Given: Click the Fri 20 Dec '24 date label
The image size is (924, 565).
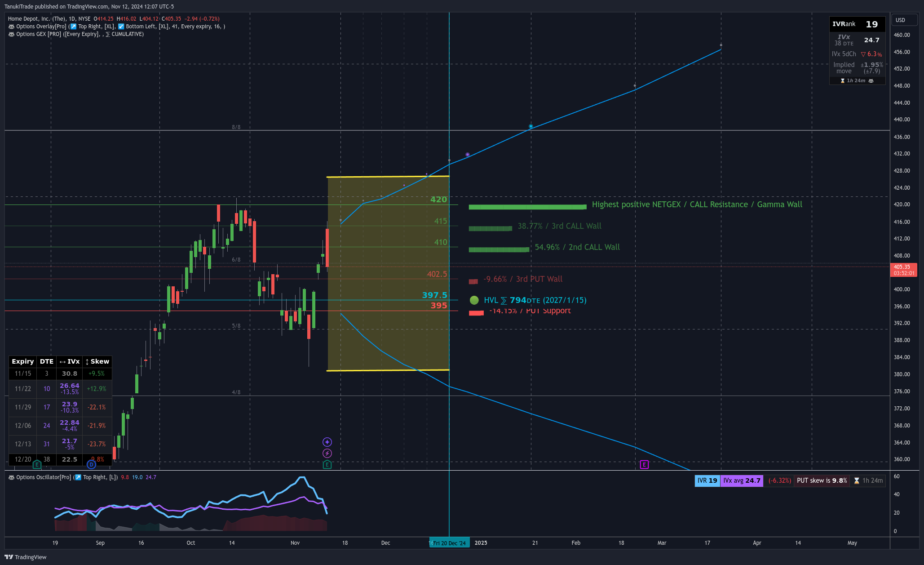Looking at the screenshot, I should tap(450, 543).
